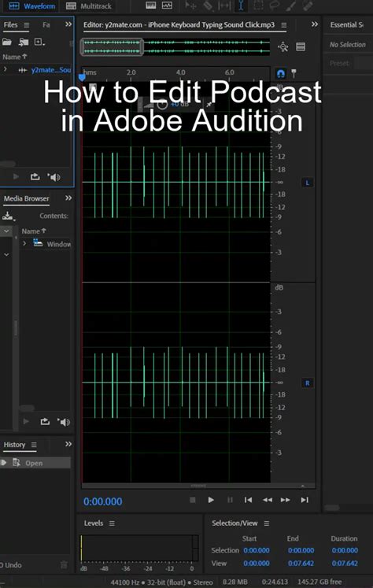The height and width of the screenshot is (588, 373).
Task: Move playhead to next marker
Action: tap(305, 500)
